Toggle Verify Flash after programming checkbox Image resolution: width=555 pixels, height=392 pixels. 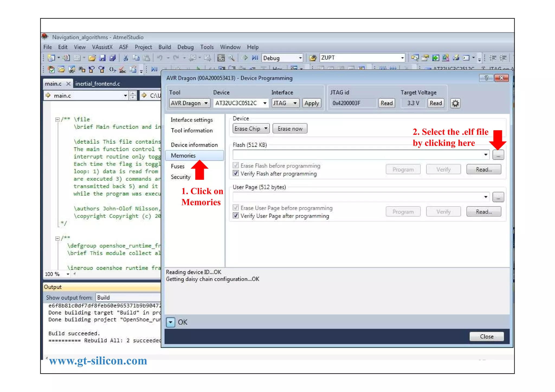pos(236,173)
